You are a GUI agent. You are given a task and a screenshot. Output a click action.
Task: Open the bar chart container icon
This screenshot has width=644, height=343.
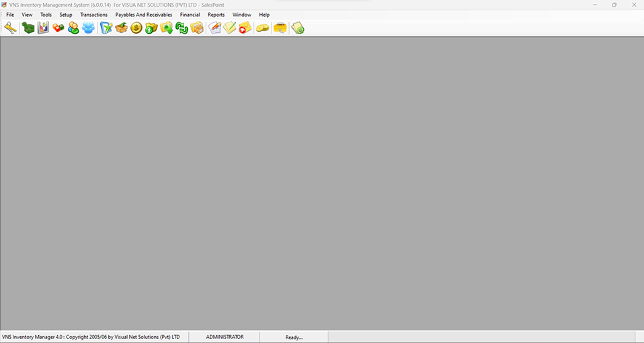(x=43, y=28)
